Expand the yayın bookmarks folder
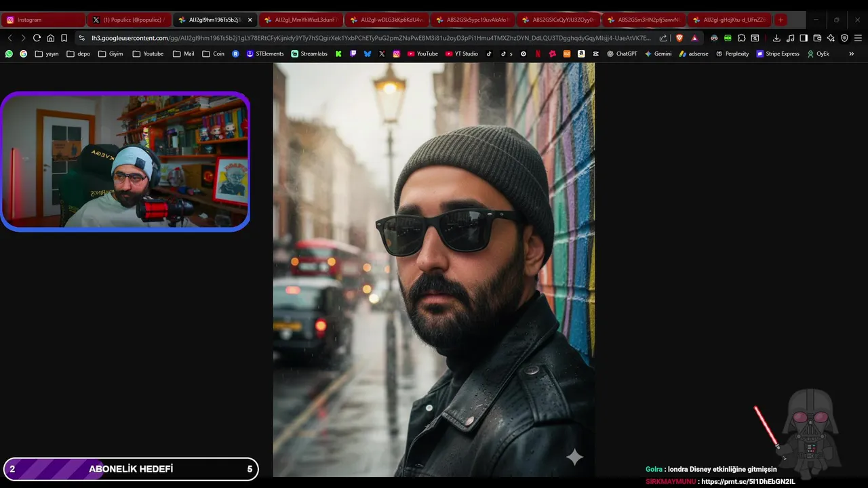Screen dimensions: 868x488 pyautogui.click(x=47, y=54)
